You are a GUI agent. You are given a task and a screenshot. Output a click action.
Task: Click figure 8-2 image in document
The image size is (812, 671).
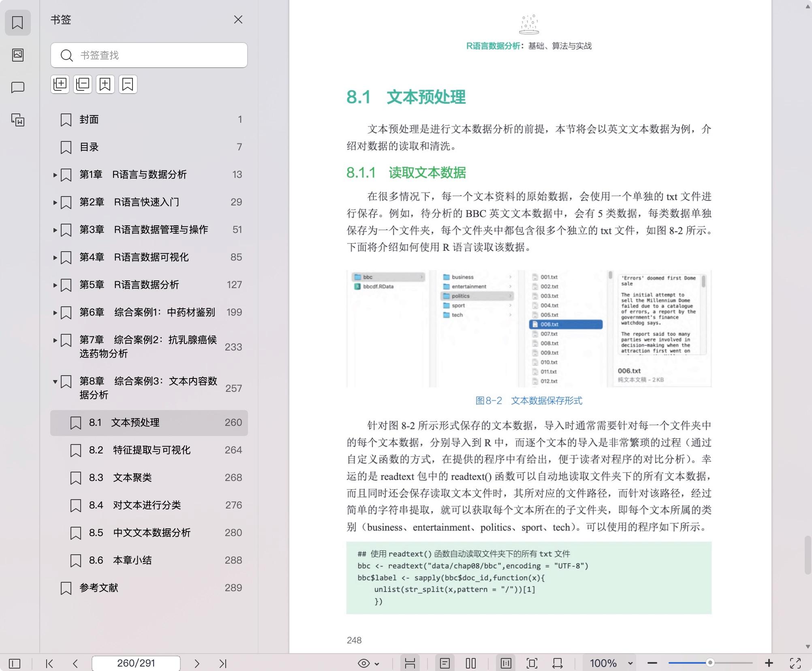(x=529, y=329)
